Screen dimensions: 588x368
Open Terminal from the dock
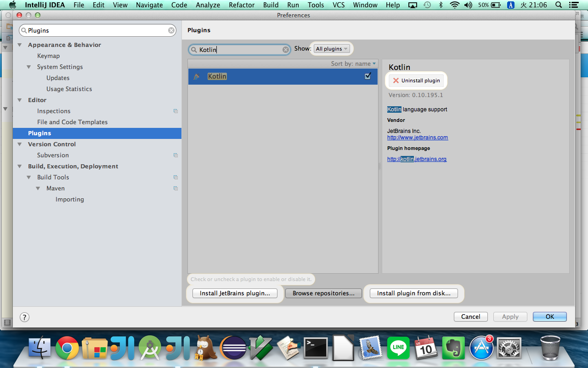316,348
